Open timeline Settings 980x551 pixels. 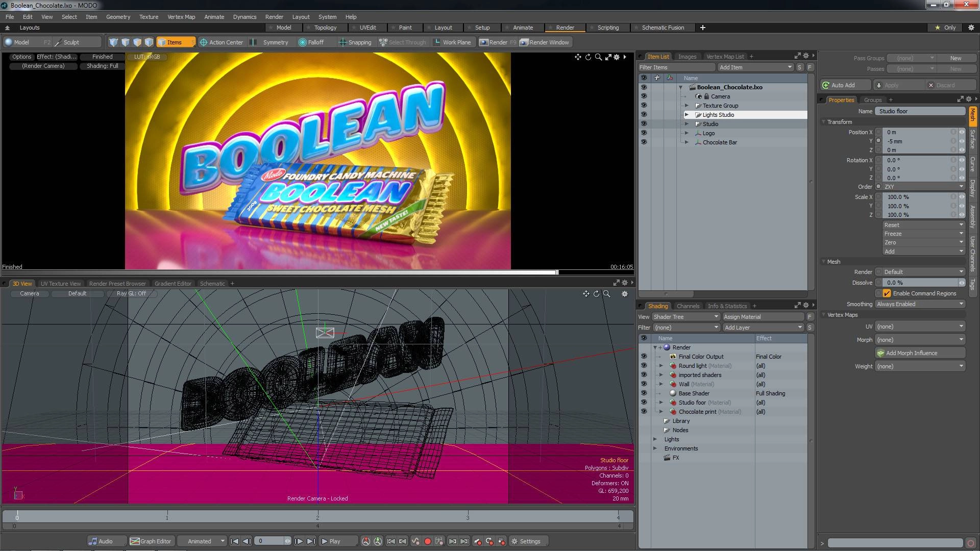tap(529, 541)
